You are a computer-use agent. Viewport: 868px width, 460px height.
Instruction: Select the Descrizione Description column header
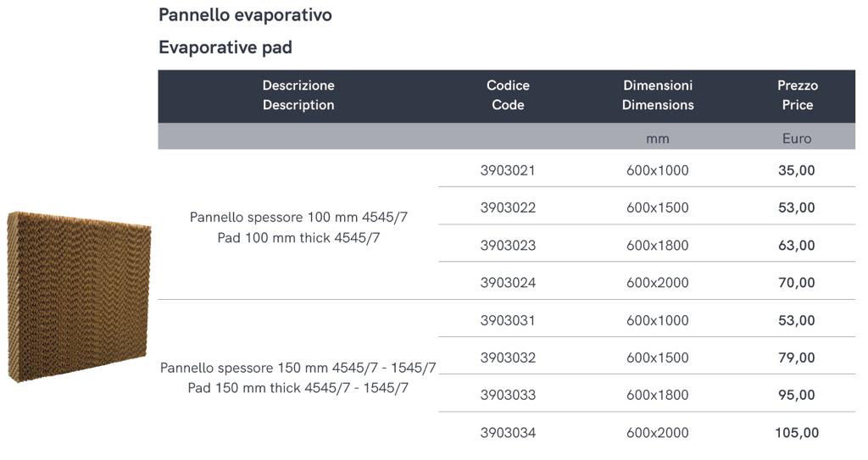298,95
